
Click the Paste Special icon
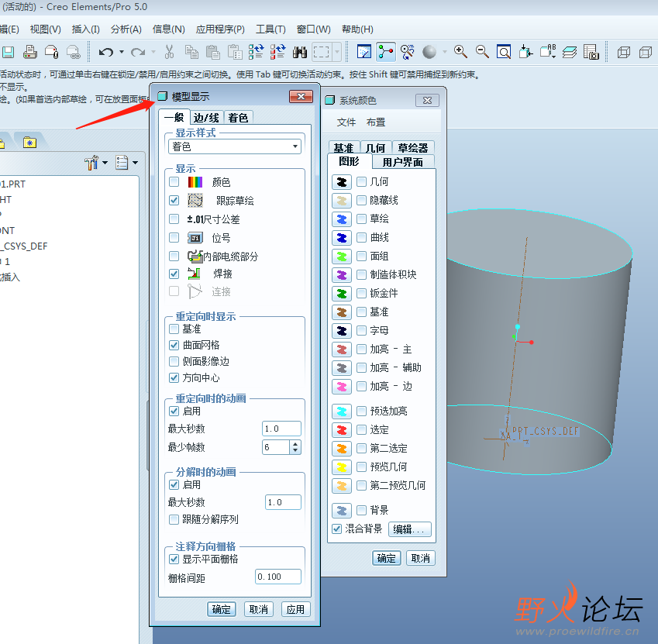tap(235, 52)
